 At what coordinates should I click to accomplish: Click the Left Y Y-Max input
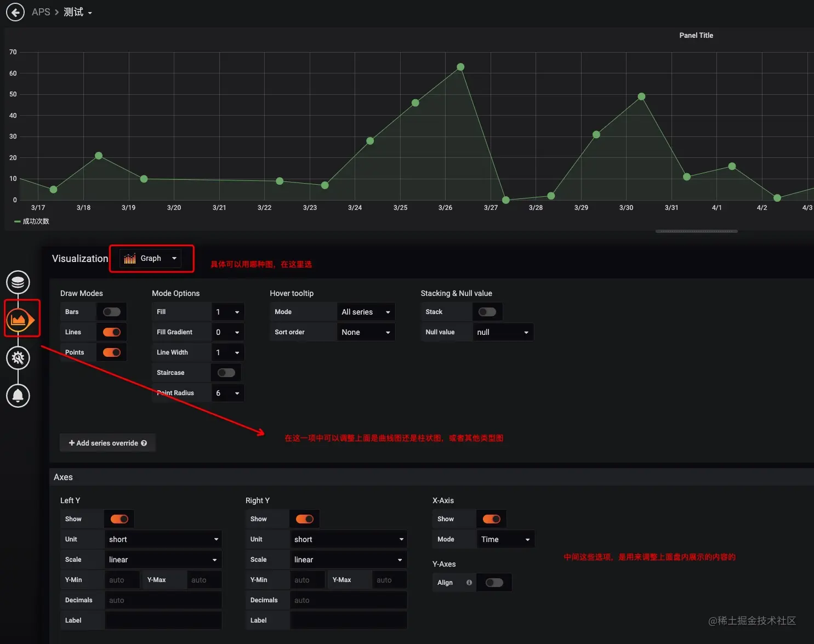[x=204, y=580]
